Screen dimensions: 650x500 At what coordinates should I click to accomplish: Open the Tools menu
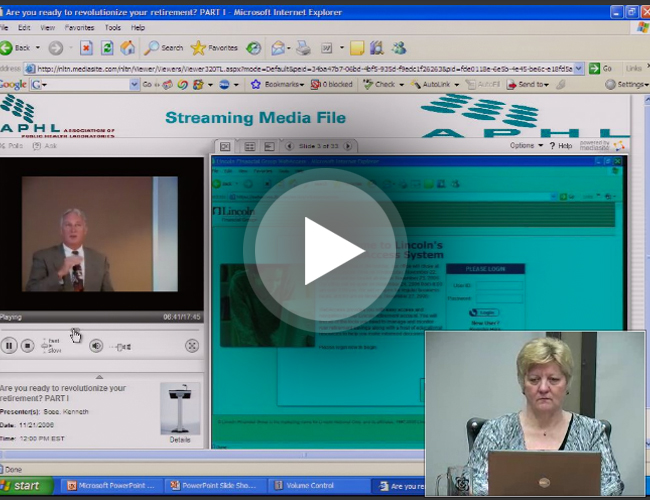(113, 28)
